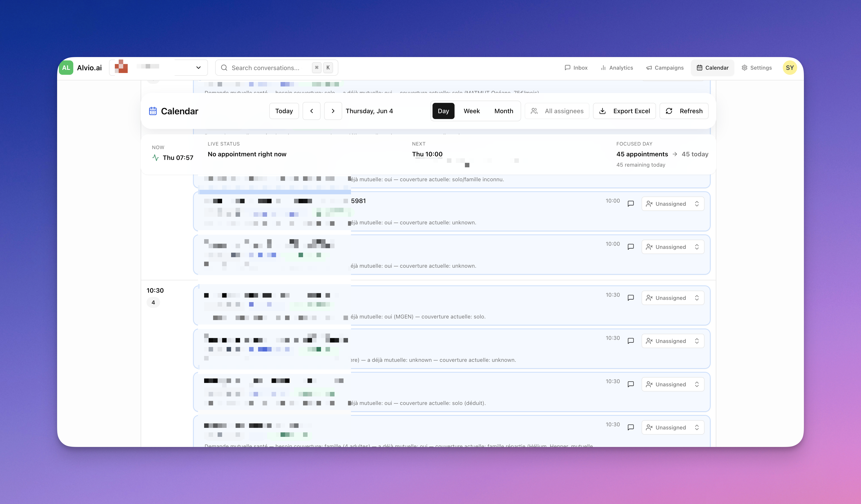Open the Inbox nav item
The height and width of the screenshot is (504, 861).
pos(576,68)
